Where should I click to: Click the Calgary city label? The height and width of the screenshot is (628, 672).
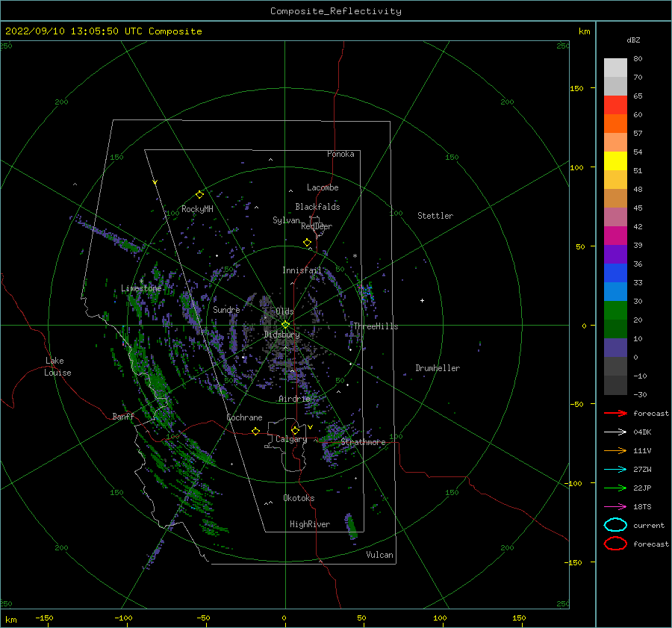291,439
